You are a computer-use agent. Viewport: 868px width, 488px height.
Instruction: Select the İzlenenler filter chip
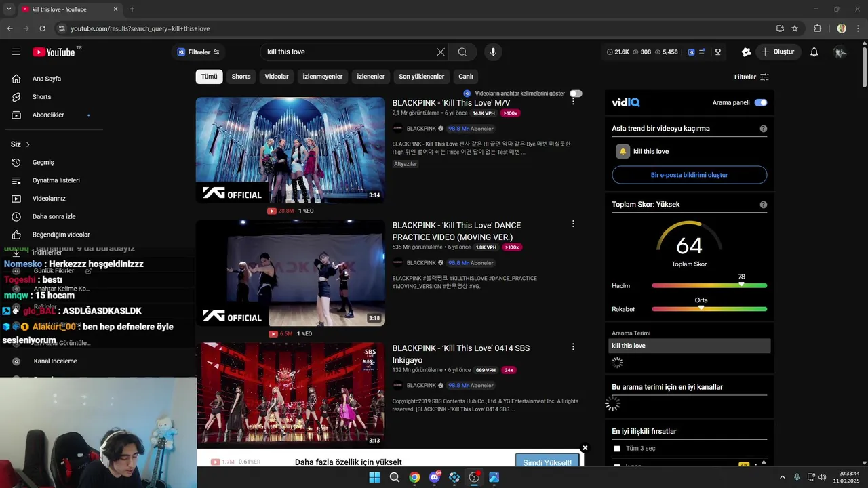tap(371, 77)
